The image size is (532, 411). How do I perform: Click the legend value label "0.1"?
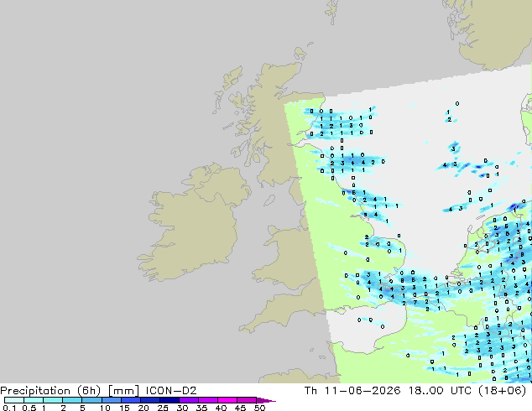coord(9,408)
